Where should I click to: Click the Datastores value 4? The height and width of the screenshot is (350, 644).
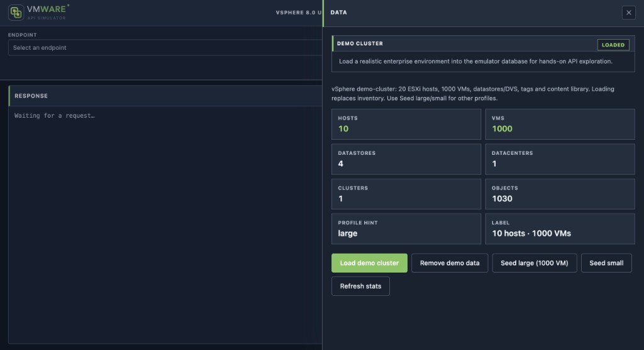pyautogui.click(x=340, y=164)
